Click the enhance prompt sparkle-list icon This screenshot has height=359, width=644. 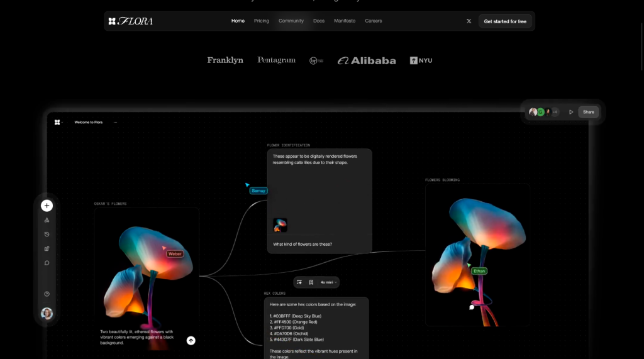[x=299, y=282]
